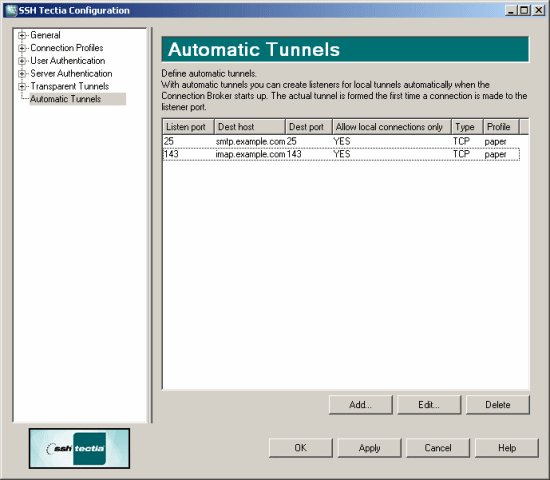Click the Profile column header

coord(501,127)
